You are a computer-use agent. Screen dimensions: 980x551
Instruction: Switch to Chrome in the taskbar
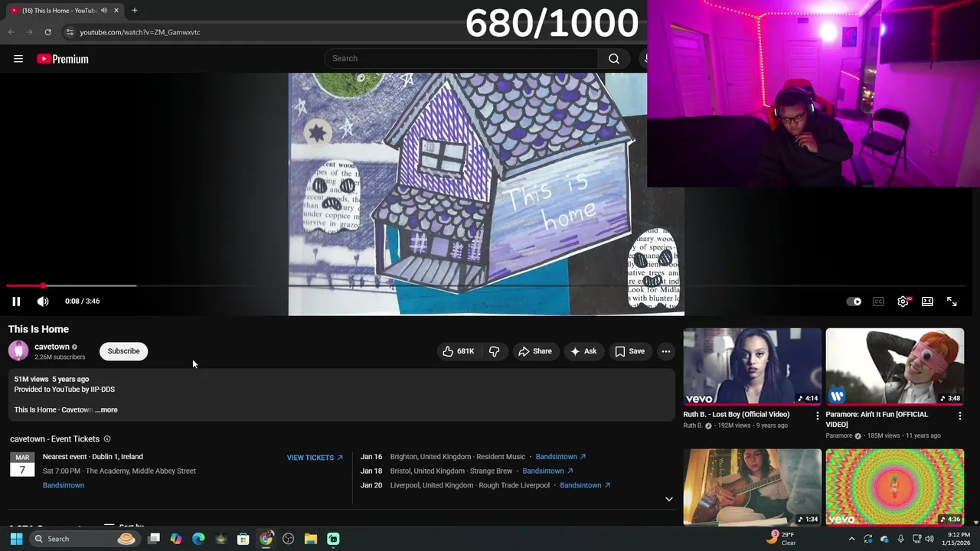(266, 539)
